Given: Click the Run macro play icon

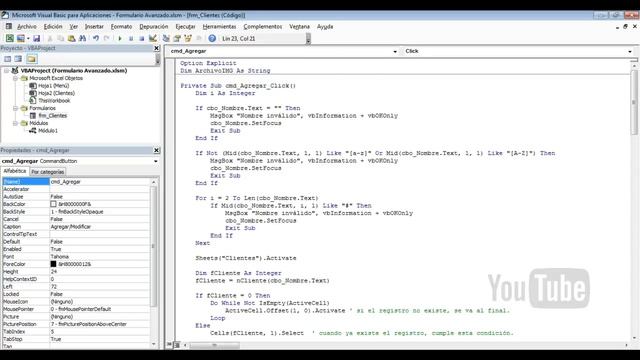Looking at the screenshot, I should (120, 38).
